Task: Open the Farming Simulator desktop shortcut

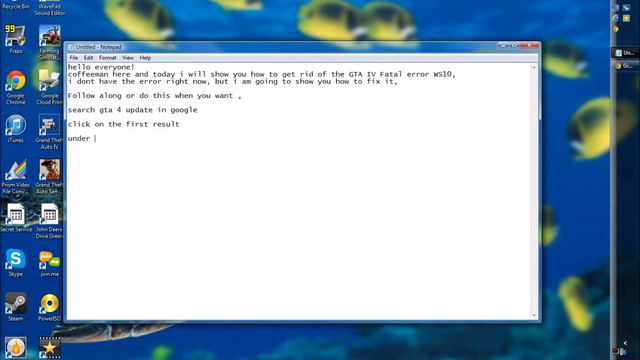Action: pos(49,42)
